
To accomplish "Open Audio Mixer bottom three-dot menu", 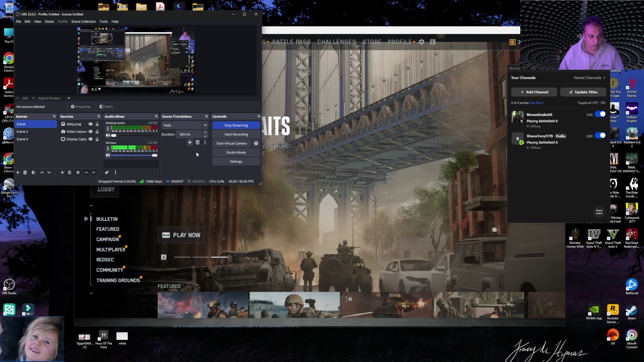I will 115,172.
